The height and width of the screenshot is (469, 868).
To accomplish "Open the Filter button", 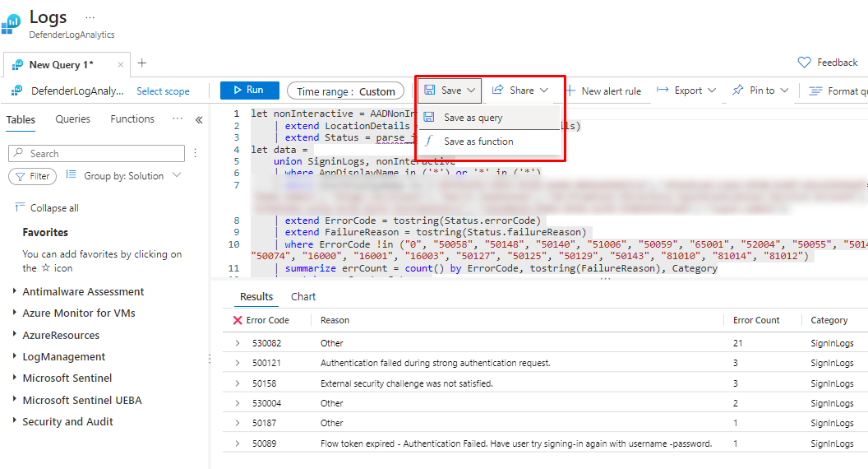I will pyautogui.click(x=31, y=176).
